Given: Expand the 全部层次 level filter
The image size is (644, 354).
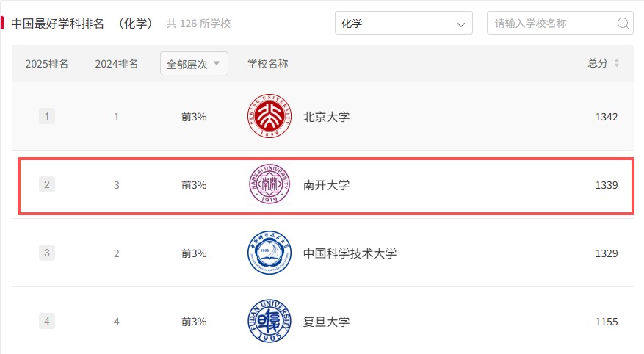Looking at the screenshot, I should pyautogui.click(x=194, y=64).
